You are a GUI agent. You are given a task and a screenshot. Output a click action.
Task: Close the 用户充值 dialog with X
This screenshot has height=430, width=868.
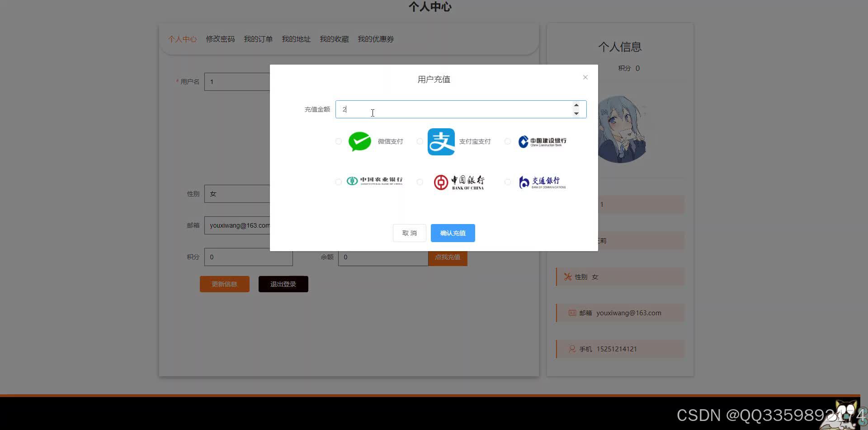585,77
